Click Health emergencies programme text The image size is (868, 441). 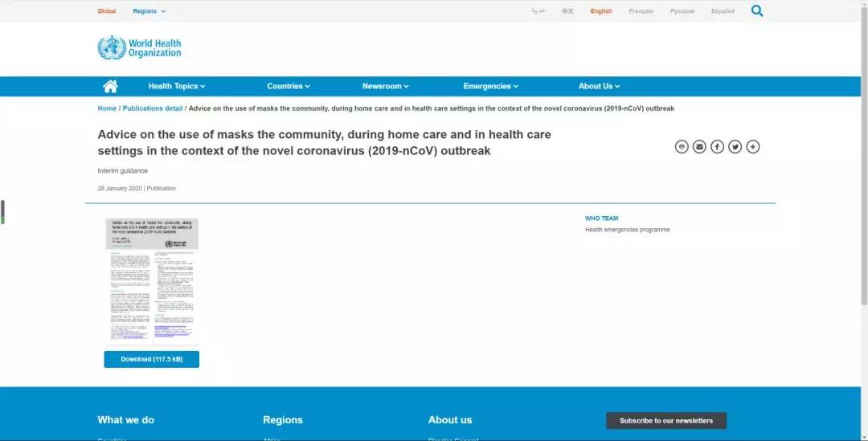(627, 230)
